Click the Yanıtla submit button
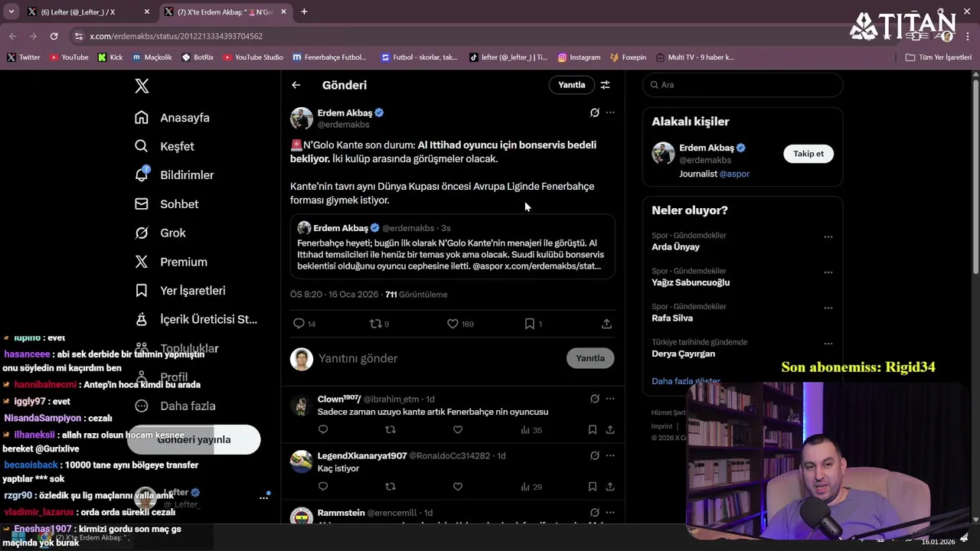Viewport: 980px width, 551px height. click(x=590, y=358)
